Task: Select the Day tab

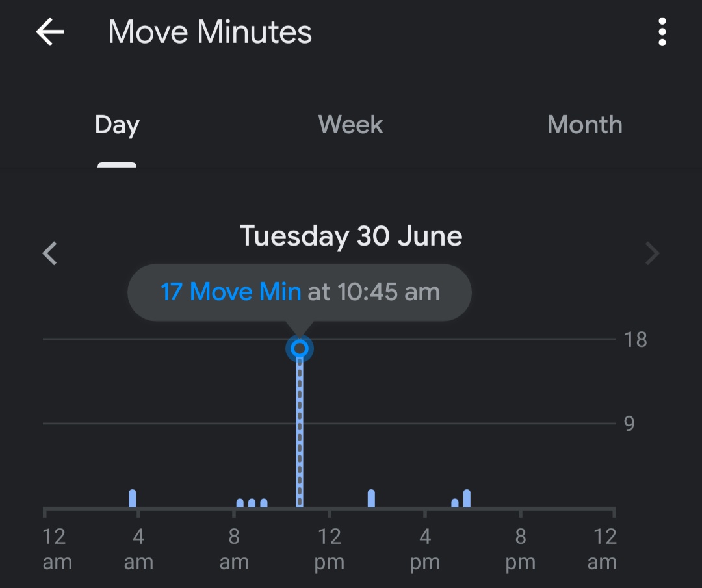Action: [116, 125]
